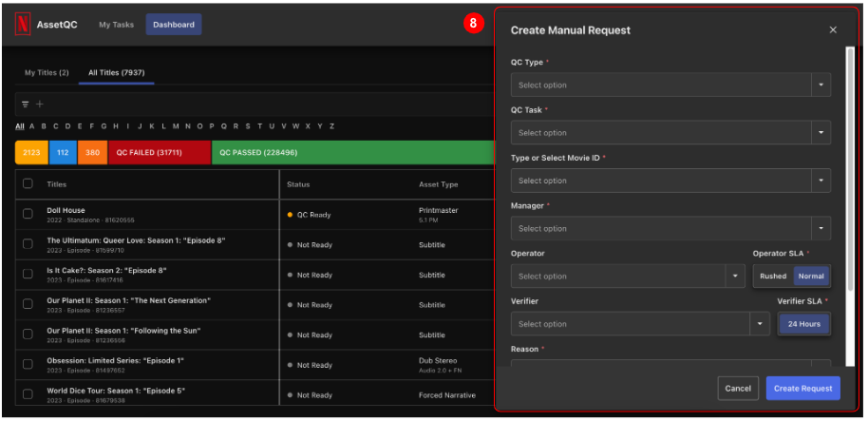The width and height of the screenshot is (868, 421).
Task: Check the Doll House row checkbox
Action: click(28, 215)
